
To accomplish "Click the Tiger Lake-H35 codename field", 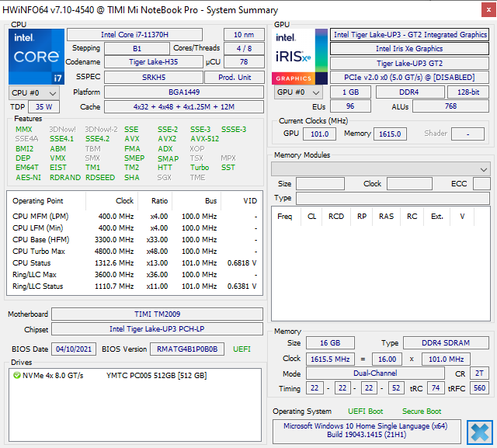I will click(x=154, y=62).
